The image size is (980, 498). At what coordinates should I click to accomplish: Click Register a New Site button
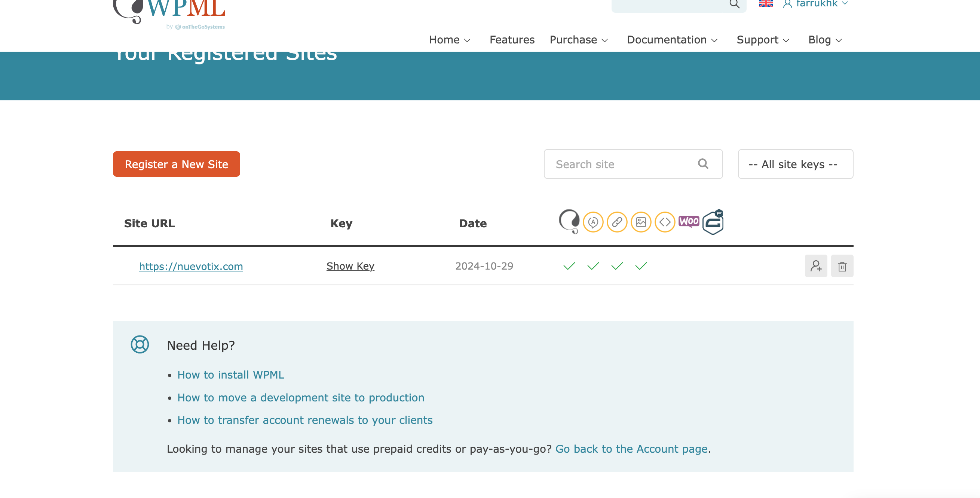[176, 164]
